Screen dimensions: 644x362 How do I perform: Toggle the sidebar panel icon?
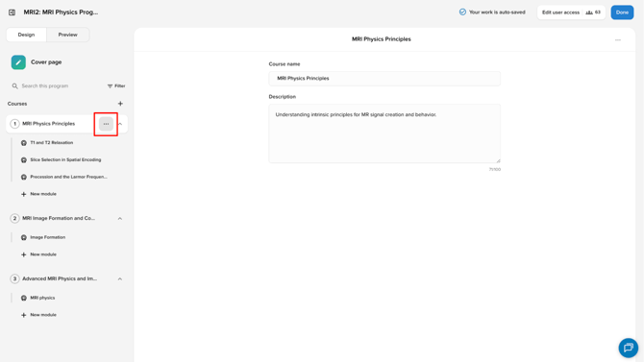pos(12,12)
